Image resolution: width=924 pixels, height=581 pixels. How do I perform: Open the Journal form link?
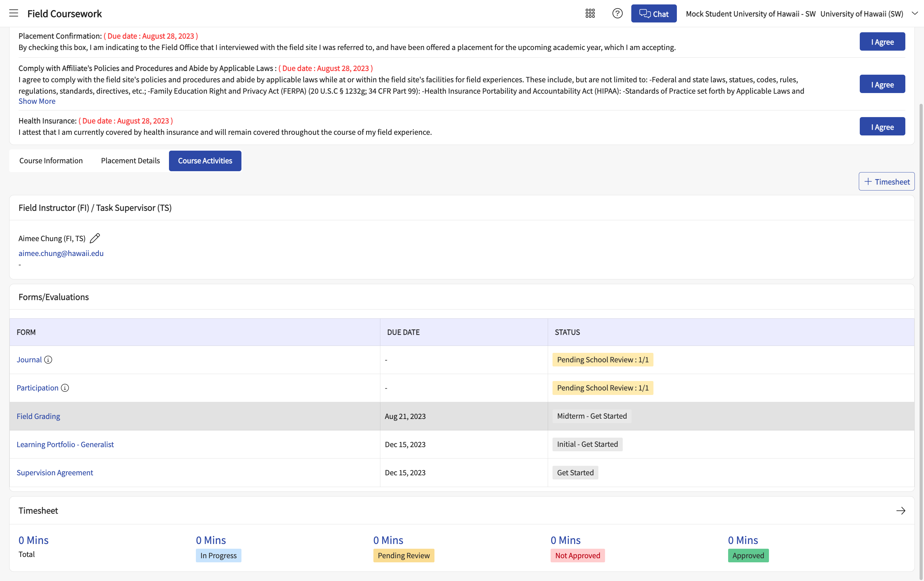pos(29,359)
